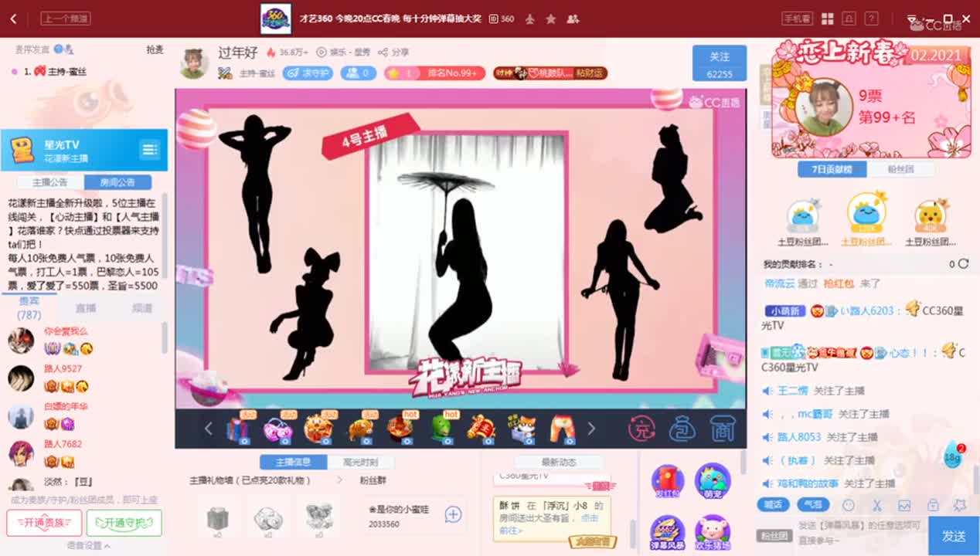
Task: Select the 贵宾 (787) tab
Action: (x=29, y=308)
